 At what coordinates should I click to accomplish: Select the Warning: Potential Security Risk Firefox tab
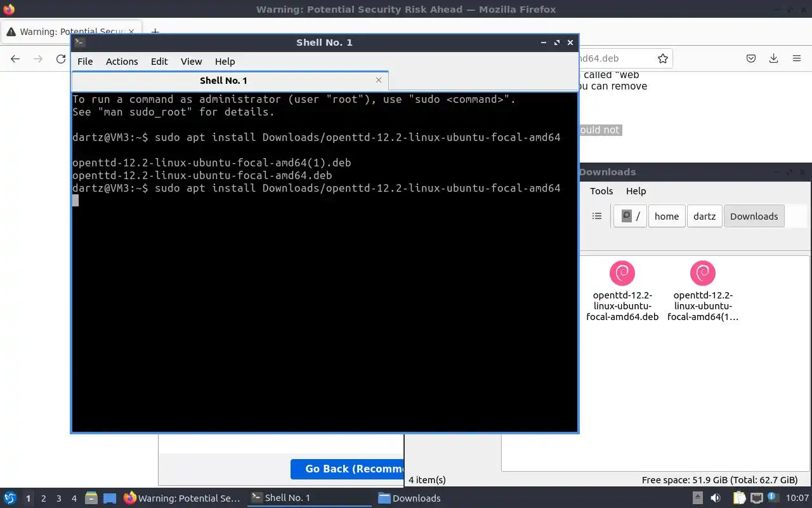(x=70, y=32)
